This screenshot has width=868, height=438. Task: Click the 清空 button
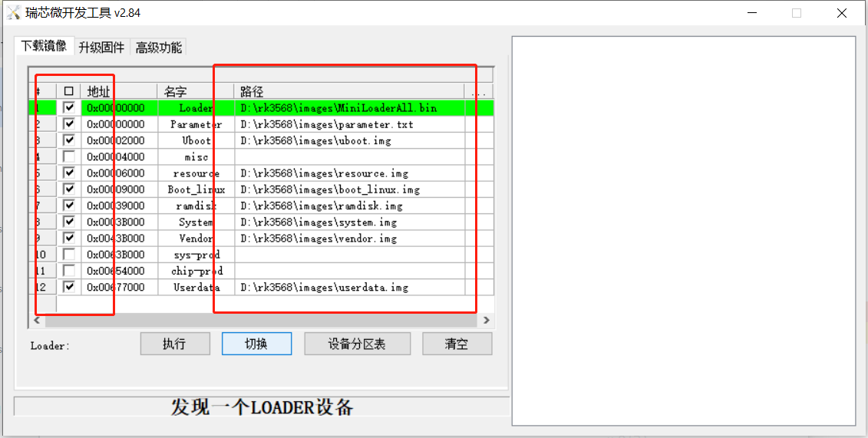tap(457, 344)
